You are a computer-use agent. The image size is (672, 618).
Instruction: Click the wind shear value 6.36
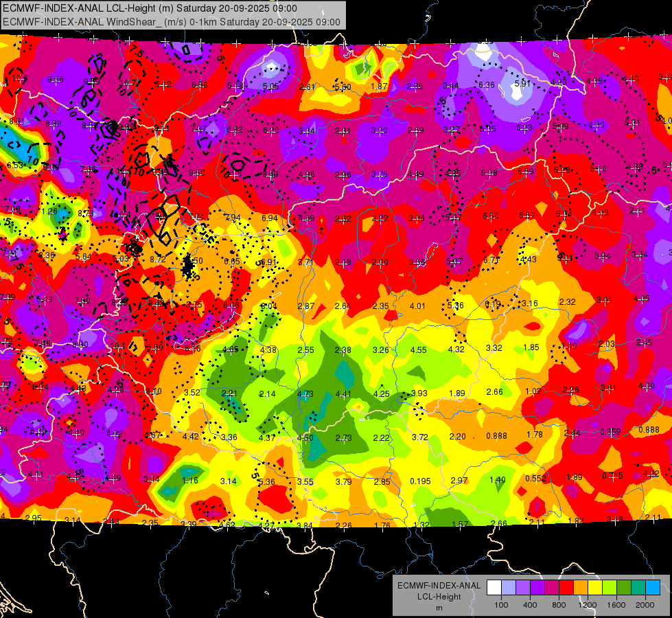pos(487,85)
